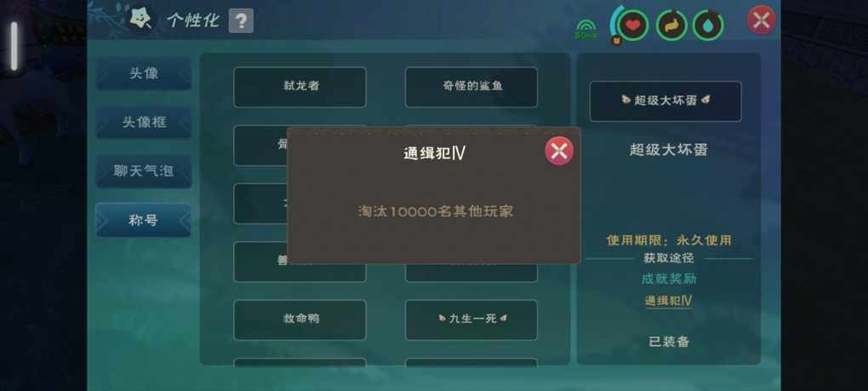The image size is (868, 391).
Task: Close the 个性化 panel with red X
Action: tap(761, 20)
